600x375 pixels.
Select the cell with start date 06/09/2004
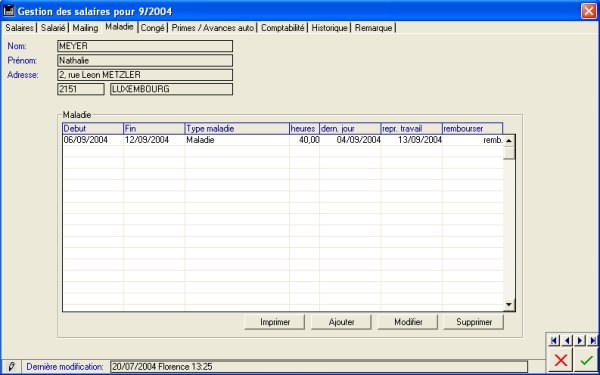pos(93,140)
